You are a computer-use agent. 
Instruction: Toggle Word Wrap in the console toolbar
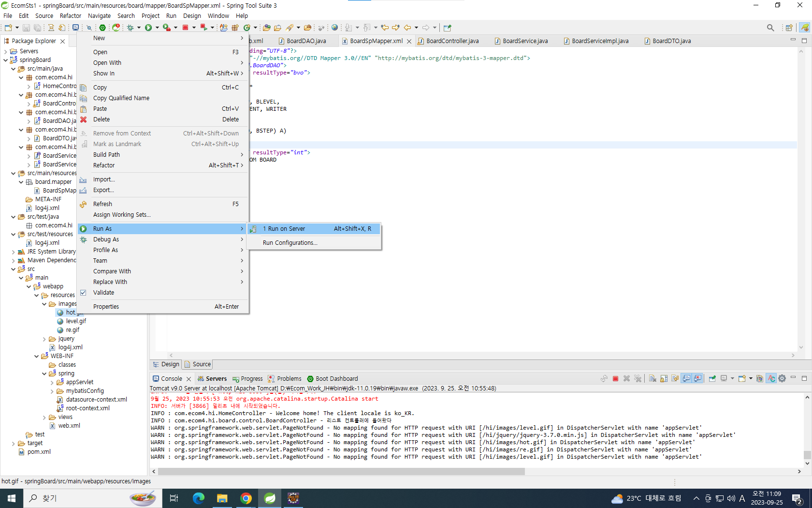[x=675, y=379]
